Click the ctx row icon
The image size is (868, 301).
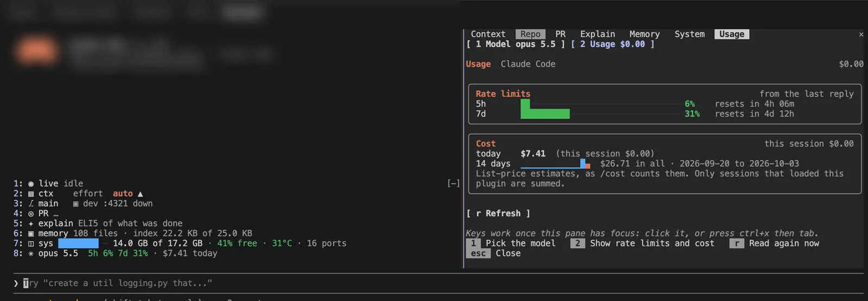[x=31, y=194]
